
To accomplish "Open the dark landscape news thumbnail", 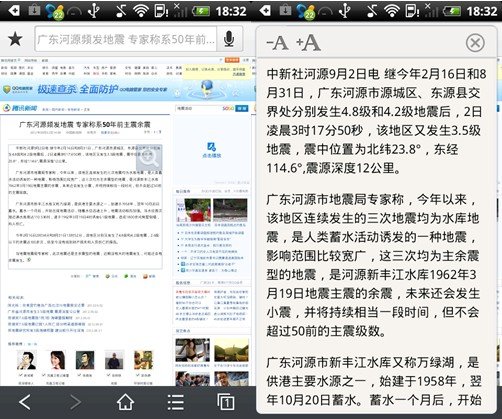I will 230,210.
